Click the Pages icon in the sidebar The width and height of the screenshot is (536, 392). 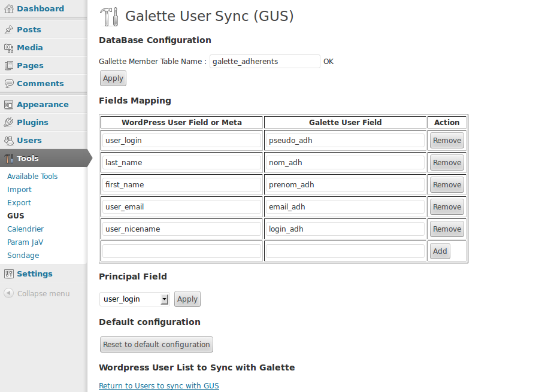pyautogui.click(x=9, y=66)
